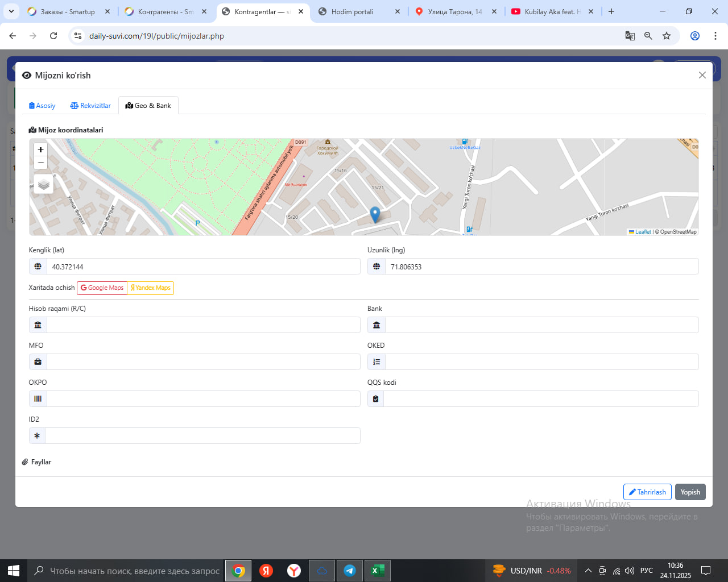Viewport: 728px width, 582px height.
Task: Switch to the Rekvizitlar tab
Action: click(x=90, y=106)
